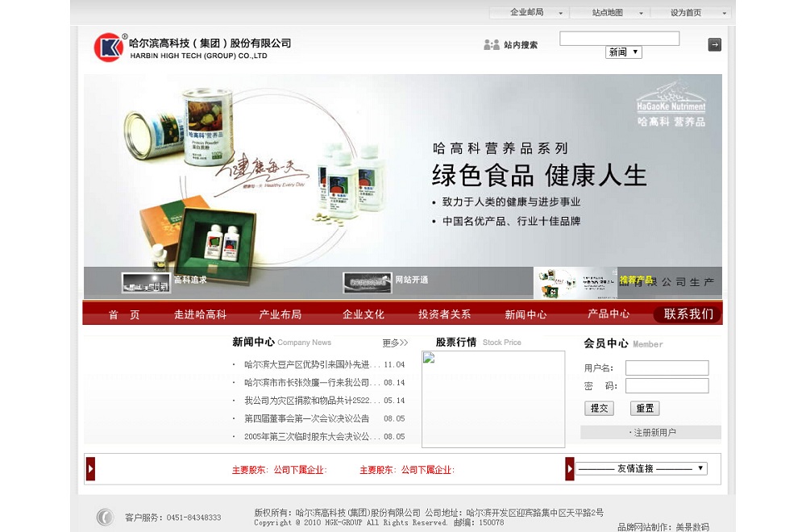Open the 新闻中心 menu item
806x532 pixels.
click(x=526, y=314)
